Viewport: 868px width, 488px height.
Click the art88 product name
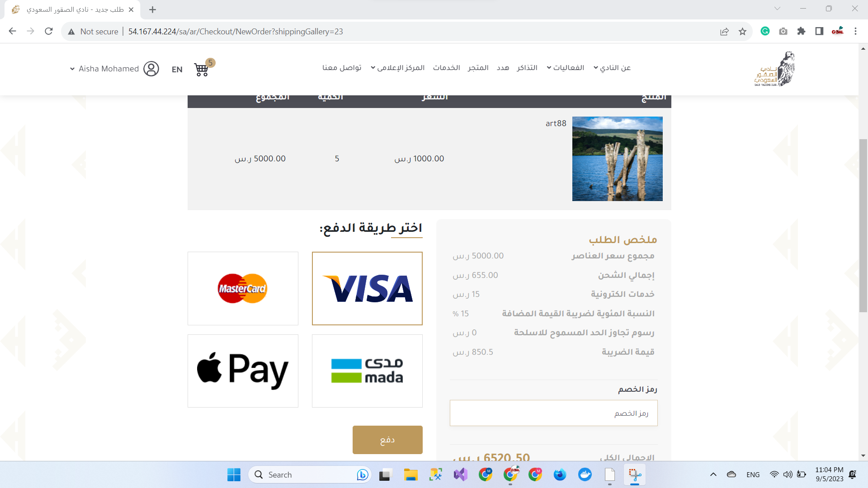pyautogui.click(x=556, y=123)
